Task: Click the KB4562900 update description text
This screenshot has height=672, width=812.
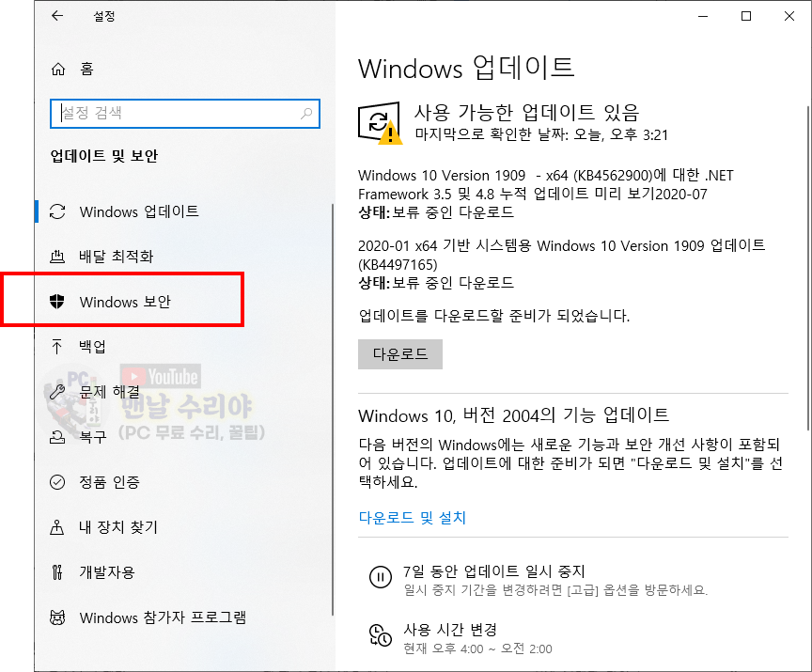Action: coord(546,184)
